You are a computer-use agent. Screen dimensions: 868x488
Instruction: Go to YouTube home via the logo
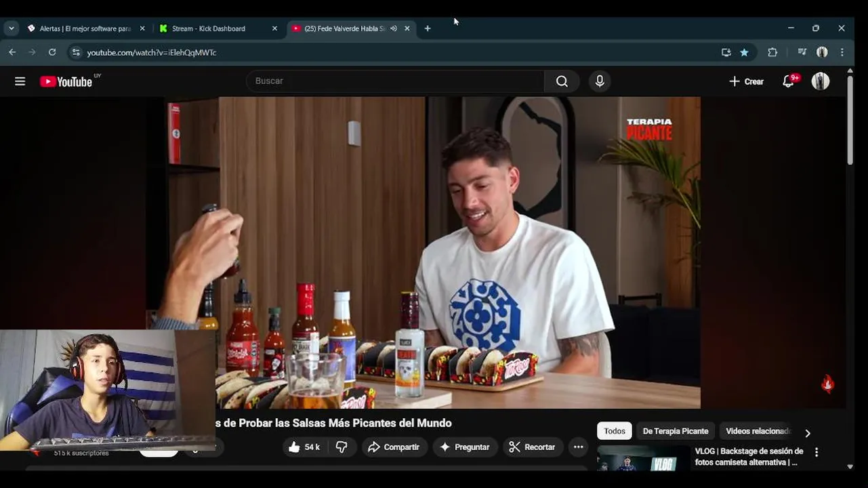click(x=66, y=81)
